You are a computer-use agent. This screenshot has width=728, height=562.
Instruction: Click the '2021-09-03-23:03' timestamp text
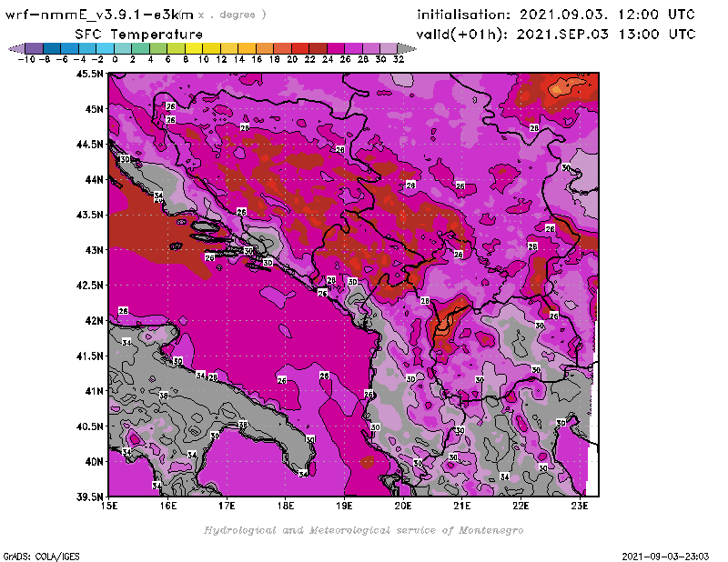click(x=665, y=557)
